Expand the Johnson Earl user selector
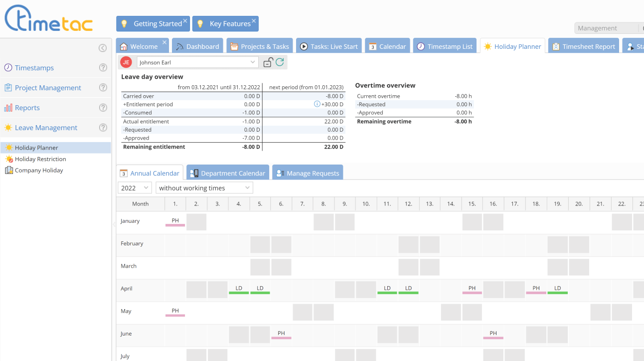The height and width of the screenshot is (361, 644). (252, 62)
